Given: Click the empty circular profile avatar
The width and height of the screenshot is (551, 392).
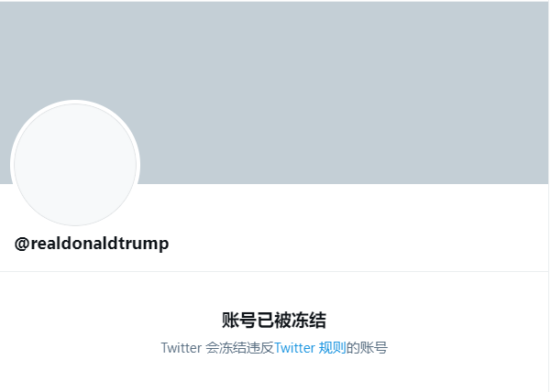Looking at the screenshot, I should 75,164.
